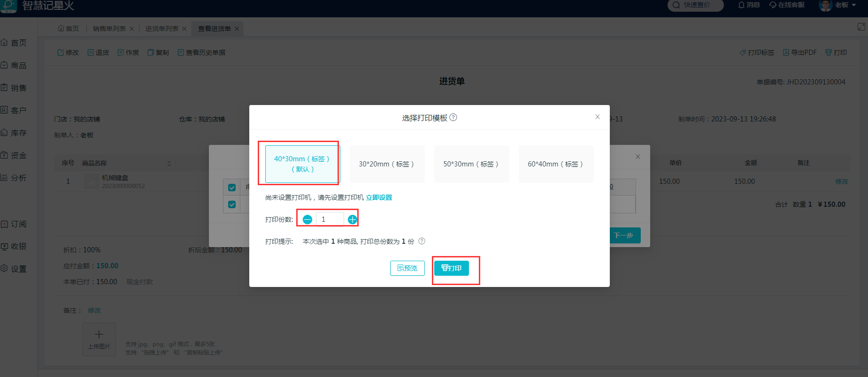The image size is (868, 377).
Task: Switch to the 进货单列表 tab
Action: pos(162,29)
